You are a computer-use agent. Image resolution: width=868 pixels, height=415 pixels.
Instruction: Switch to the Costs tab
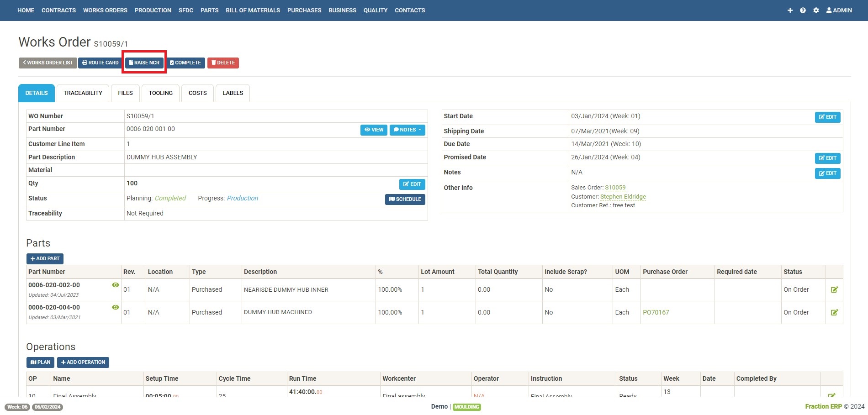click(x=197, y=93)
